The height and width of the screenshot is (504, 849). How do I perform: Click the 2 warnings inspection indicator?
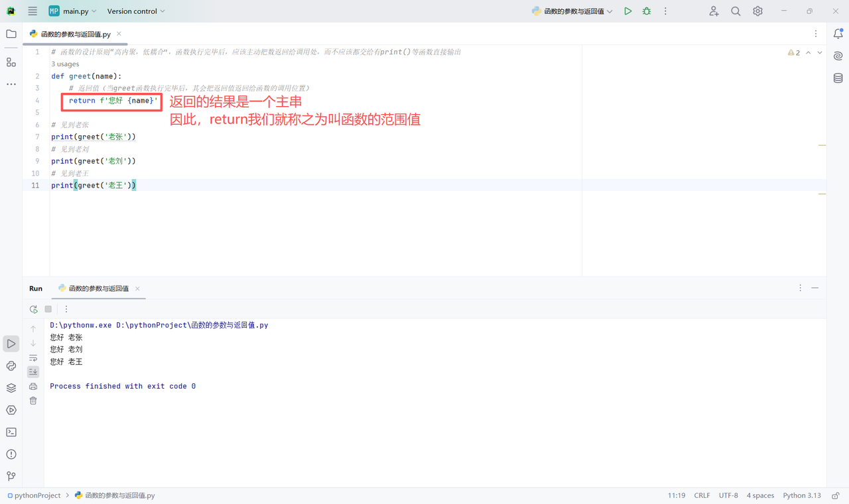coord(794,52)
